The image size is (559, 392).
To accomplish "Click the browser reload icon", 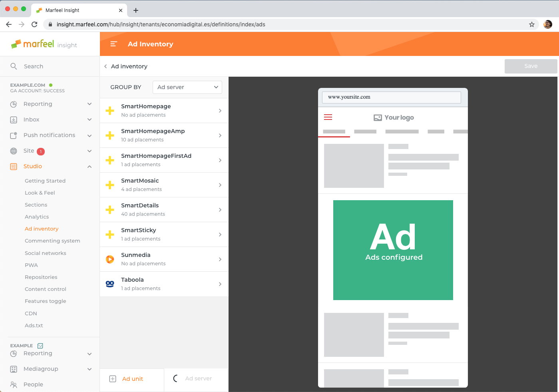I will point(34,24).
